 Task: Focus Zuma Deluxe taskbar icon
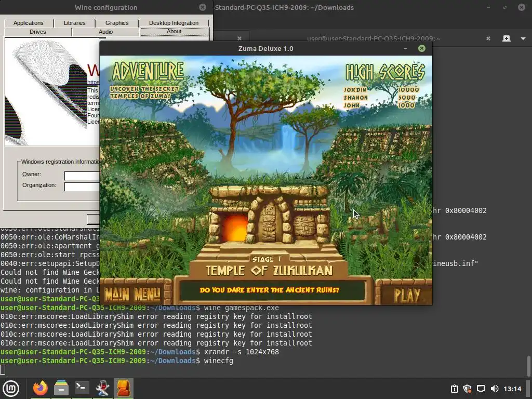click(x=124, y=389)
